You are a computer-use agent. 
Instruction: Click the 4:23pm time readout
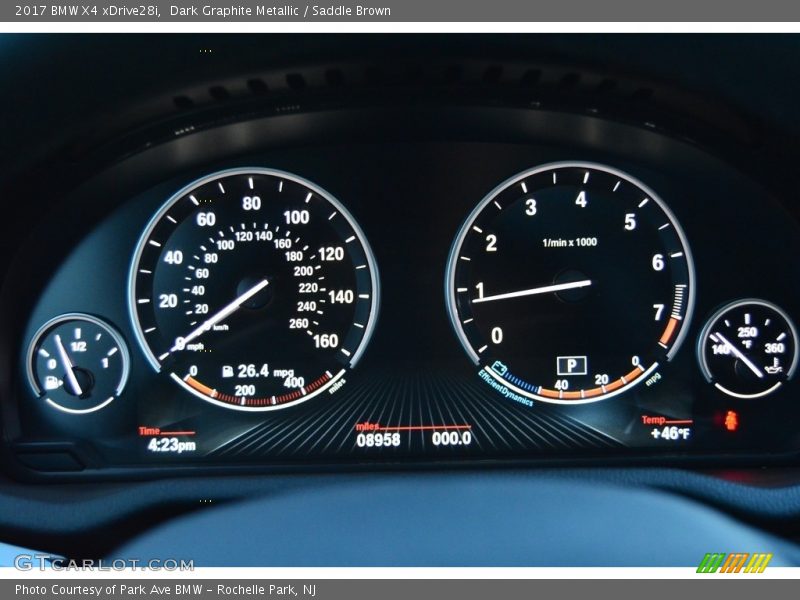click(x=171, y=445)
